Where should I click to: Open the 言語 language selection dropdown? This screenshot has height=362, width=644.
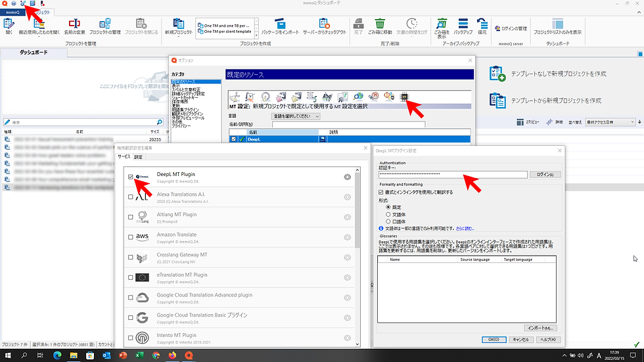pos(296,116)
